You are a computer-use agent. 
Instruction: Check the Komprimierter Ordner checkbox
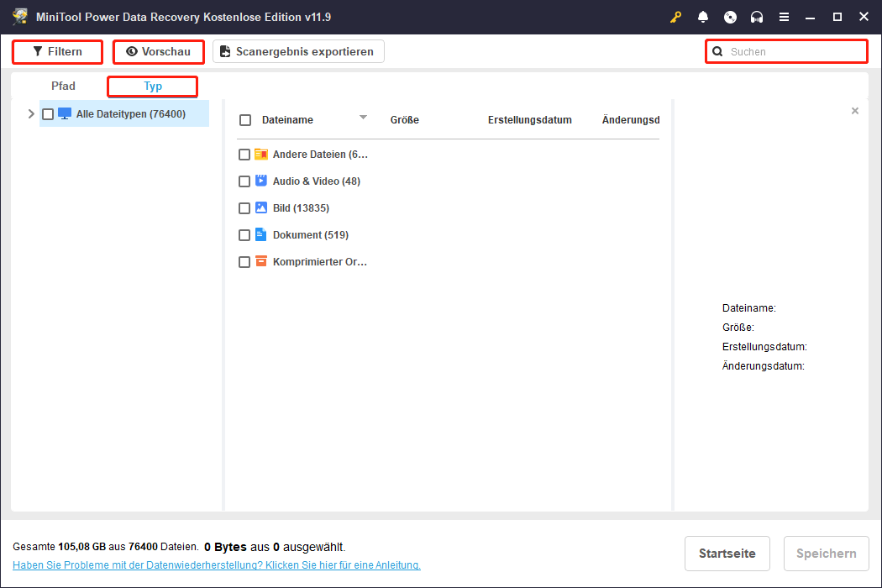click(244, 262)
